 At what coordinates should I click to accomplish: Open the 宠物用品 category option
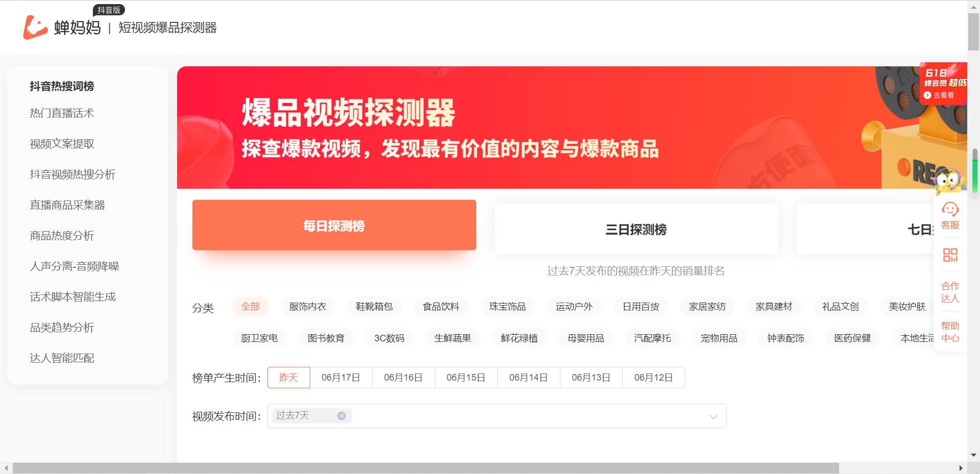tap(718, 338)
